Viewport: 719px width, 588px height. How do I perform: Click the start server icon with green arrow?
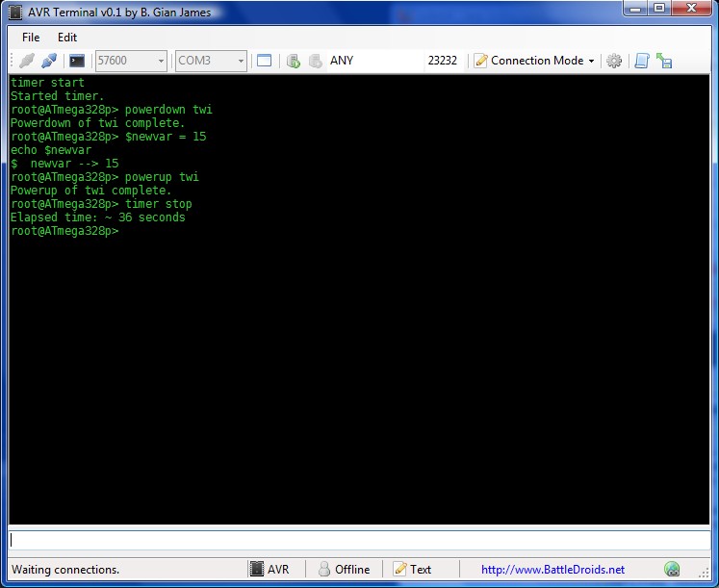[294, 61]
